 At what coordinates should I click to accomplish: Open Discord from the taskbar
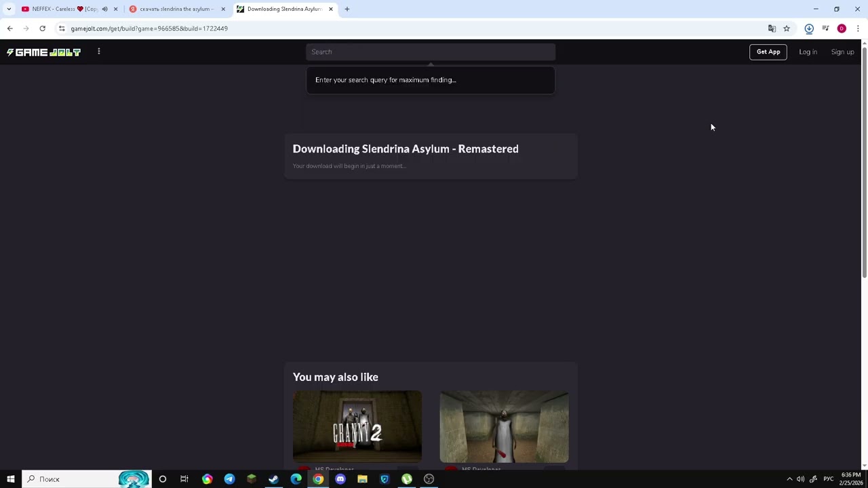340,479
